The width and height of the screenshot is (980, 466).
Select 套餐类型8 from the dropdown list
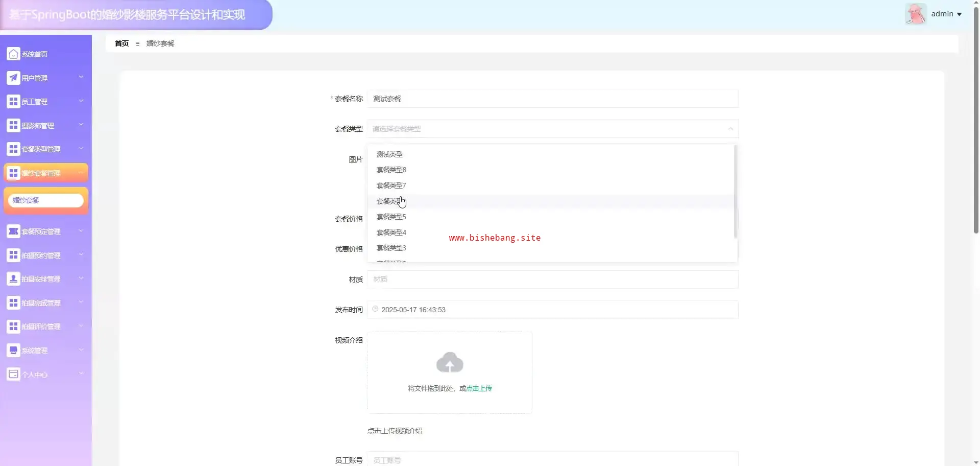pyautogui.click(x=391, y=170)
